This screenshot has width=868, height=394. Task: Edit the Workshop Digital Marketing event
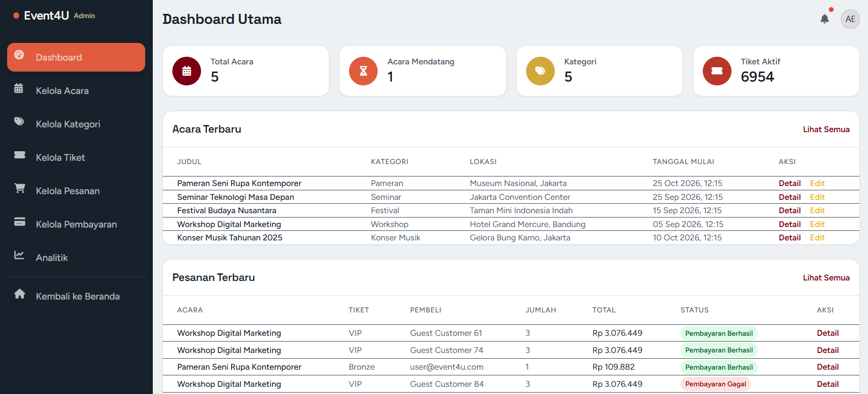[x=817, y=224]
